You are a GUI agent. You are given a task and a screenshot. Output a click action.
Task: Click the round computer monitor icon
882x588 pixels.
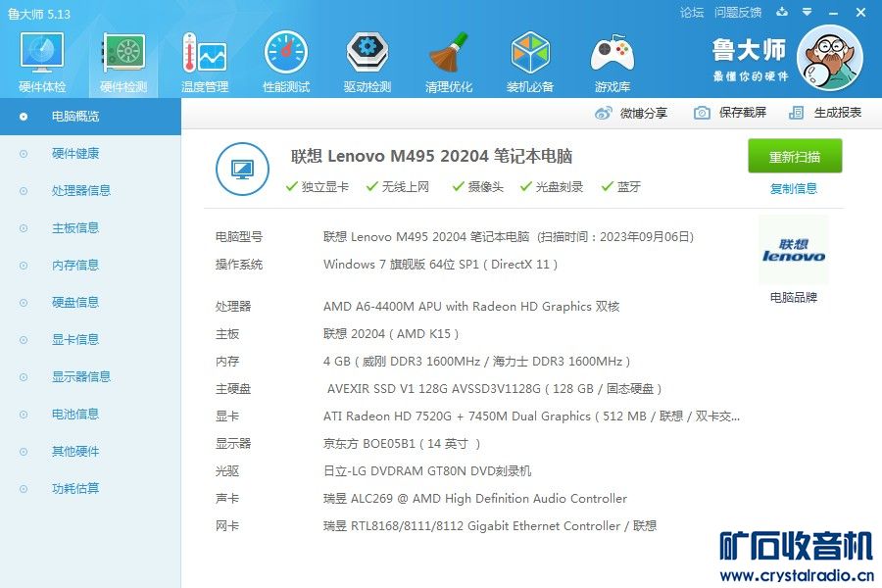point(242,169)
